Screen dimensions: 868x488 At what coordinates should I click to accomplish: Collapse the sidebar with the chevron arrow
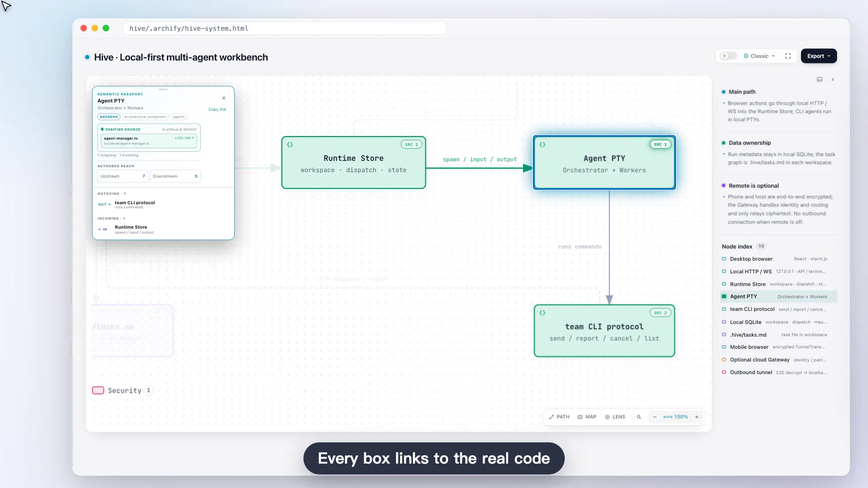(832, 80)
